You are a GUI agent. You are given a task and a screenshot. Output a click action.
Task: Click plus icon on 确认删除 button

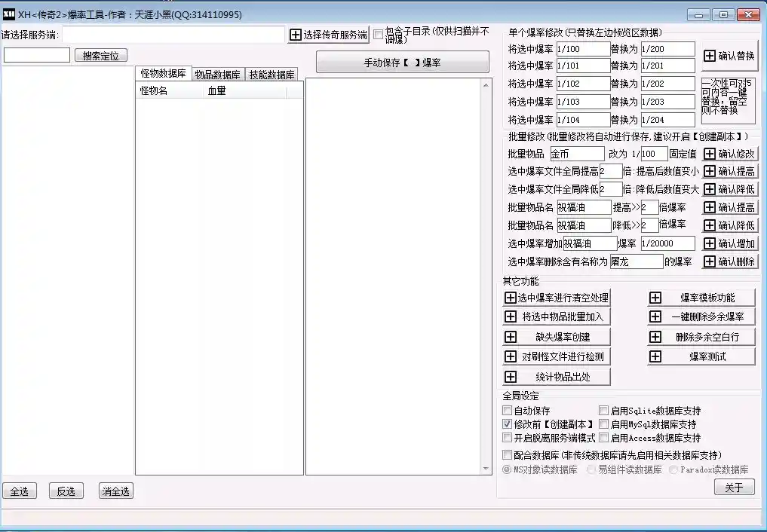click(x=709, y=261)
